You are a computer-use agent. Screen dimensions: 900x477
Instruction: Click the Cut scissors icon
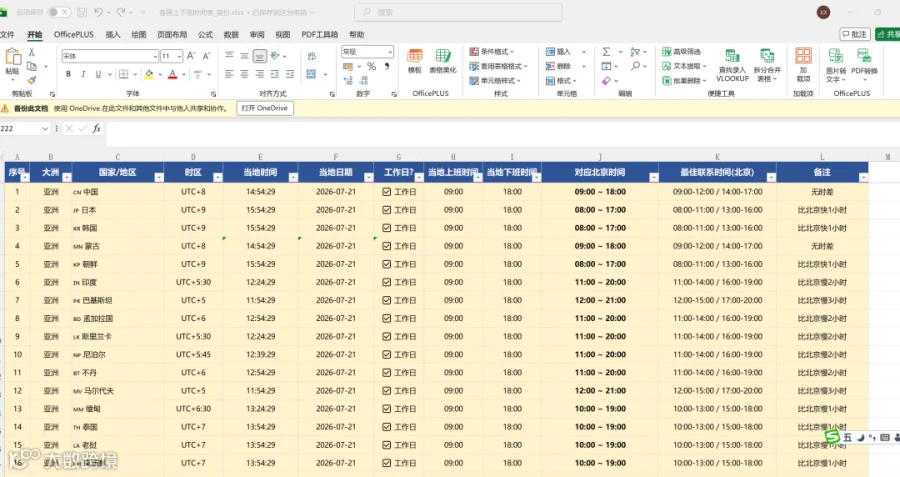coord(32,52)
